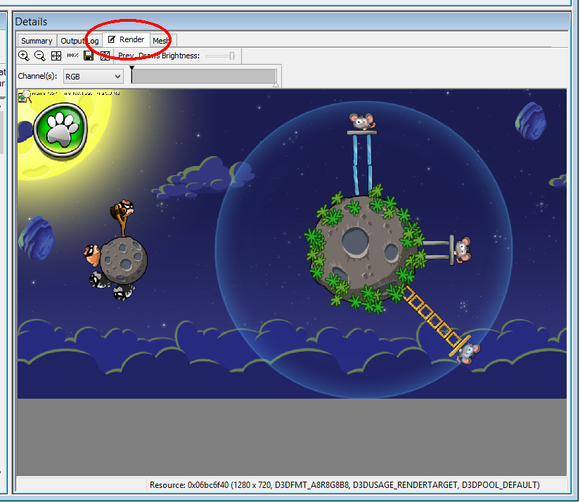
Task: Click the black histogram range marker
Action: 132,68
